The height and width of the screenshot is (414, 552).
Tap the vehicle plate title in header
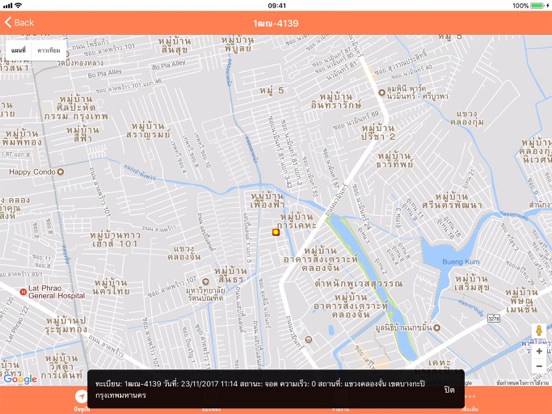(x=276, y=24)
